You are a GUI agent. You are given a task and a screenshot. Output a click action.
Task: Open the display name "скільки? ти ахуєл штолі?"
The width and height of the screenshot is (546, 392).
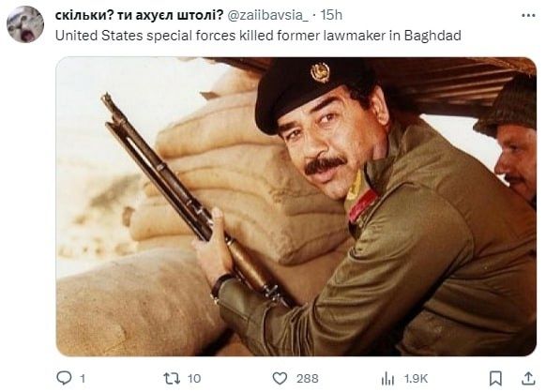139,15
